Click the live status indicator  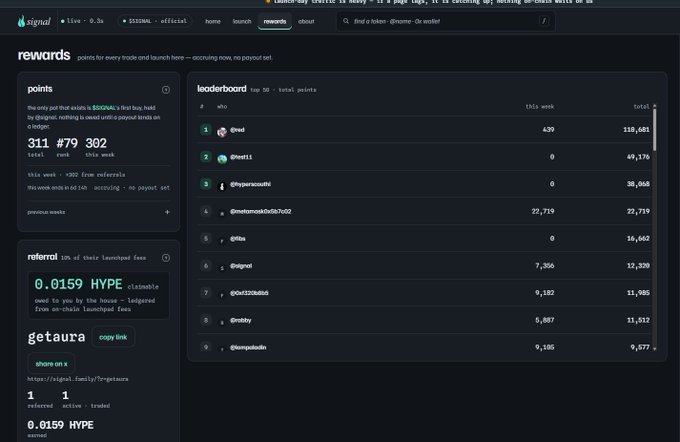tap(82, 21)
